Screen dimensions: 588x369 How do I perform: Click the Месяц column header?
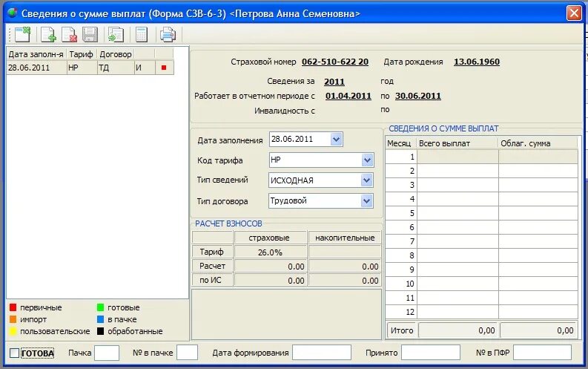[x=400, y=143]
